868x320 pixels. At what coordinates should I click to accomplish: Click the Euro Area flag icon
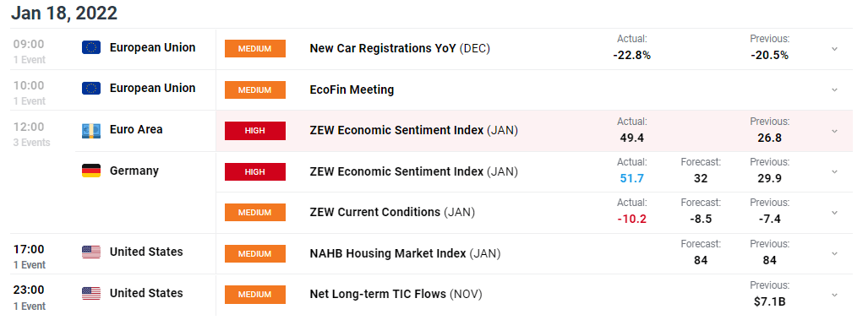tap(91, 130)
